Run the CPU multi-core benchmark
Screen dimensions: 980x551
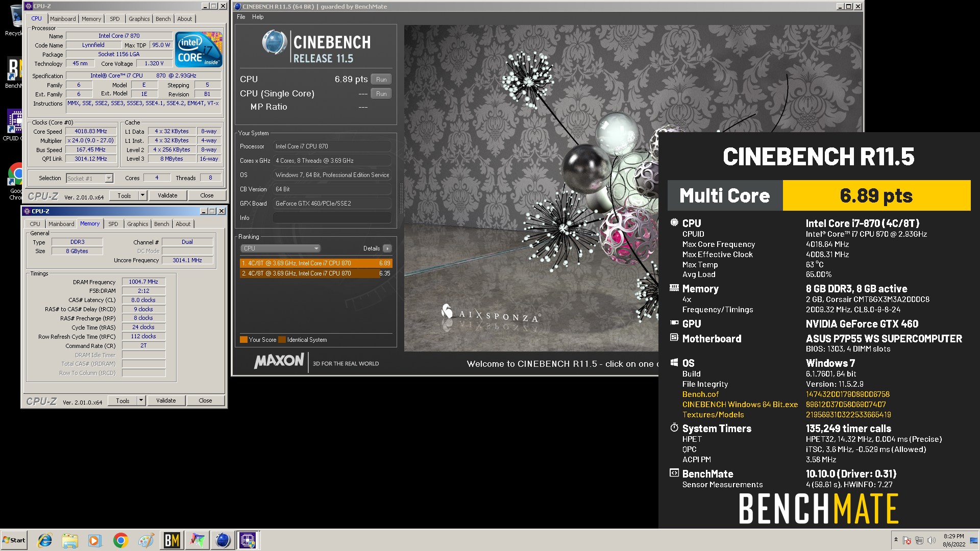381,80
